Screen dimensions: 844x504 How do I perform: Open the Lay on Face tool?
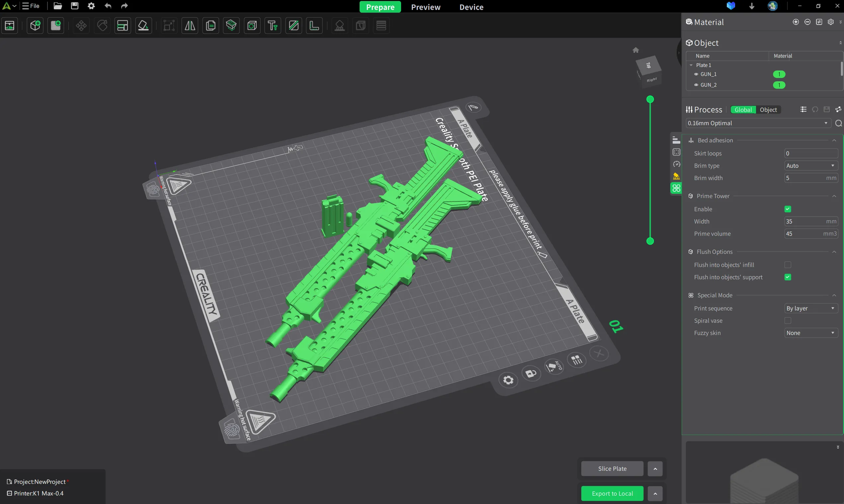143,26
